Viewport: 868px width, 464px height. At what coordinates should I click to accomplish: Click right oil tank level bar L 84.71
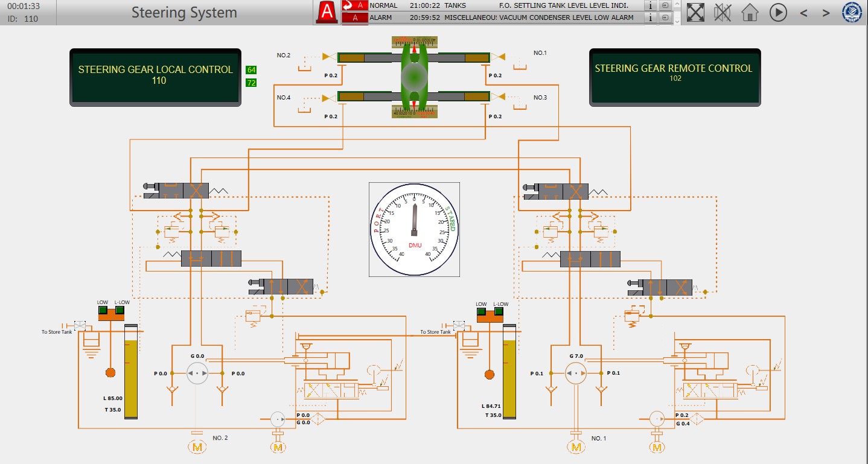tap(510, 372)
